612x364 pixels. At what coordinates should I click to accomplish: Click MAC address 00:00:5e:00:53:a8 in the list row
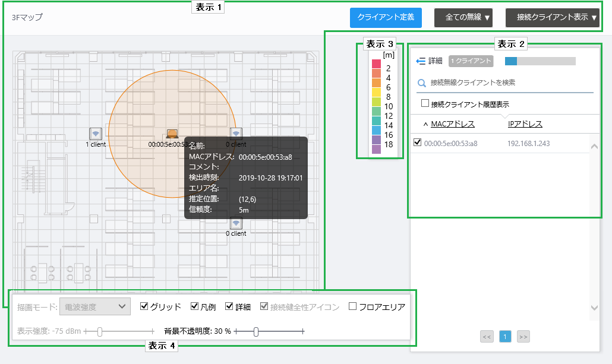coord(451,144)
